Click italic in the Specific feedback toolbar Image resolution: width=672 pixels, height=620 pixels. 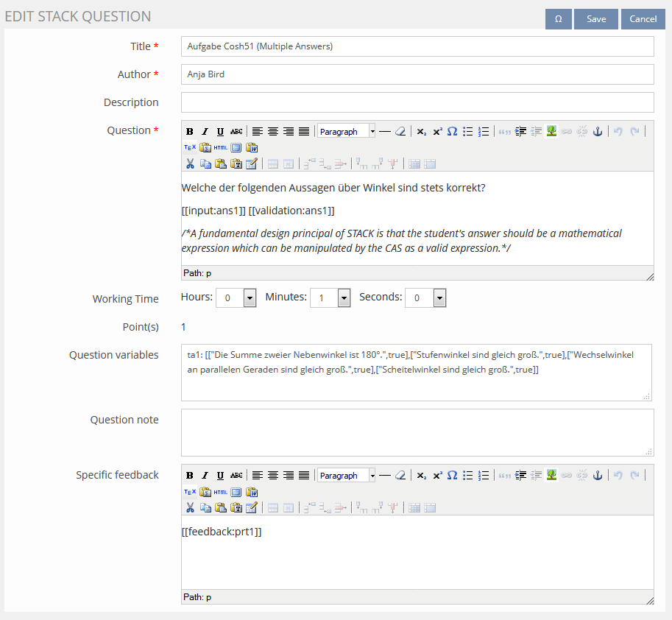point(205,476)
